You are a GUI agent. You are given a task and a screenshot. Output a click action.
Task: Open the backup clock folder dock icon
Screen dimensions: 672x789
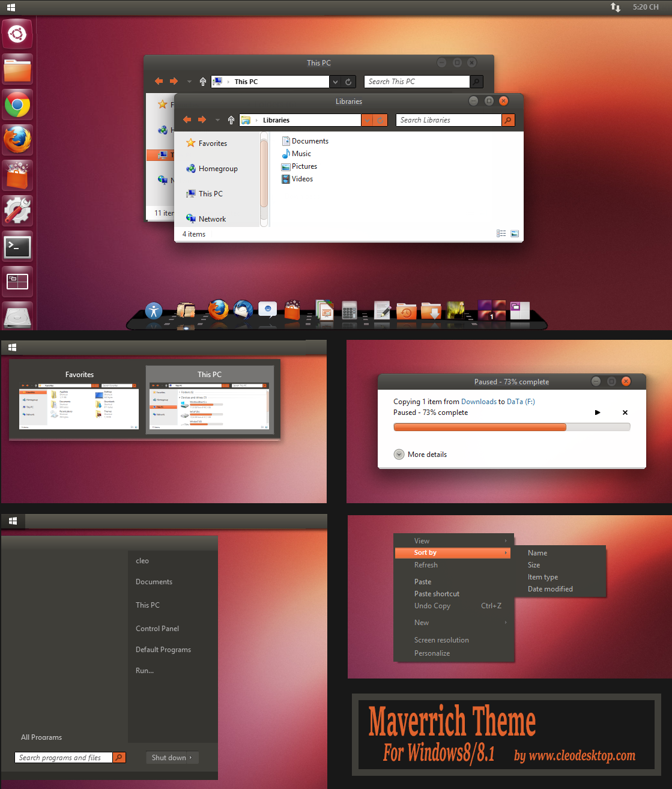click(x=406, y=311)
